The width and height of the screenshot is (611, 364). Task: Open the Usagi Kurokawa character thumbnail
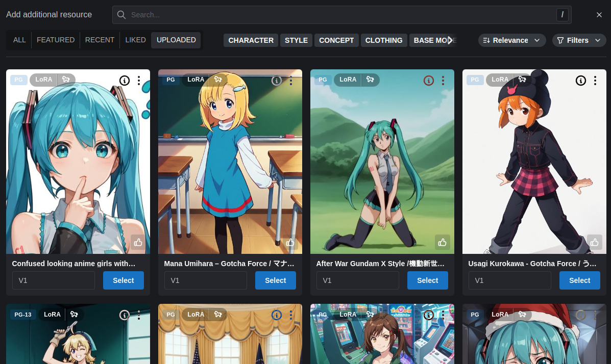[x=534, y=162]
